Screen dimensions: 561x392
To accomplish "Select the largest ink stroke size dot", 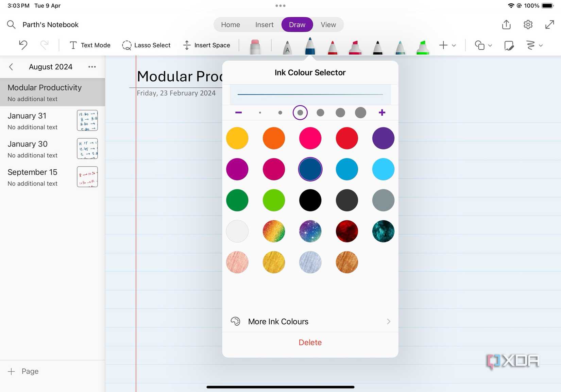I will click(360, 112).
